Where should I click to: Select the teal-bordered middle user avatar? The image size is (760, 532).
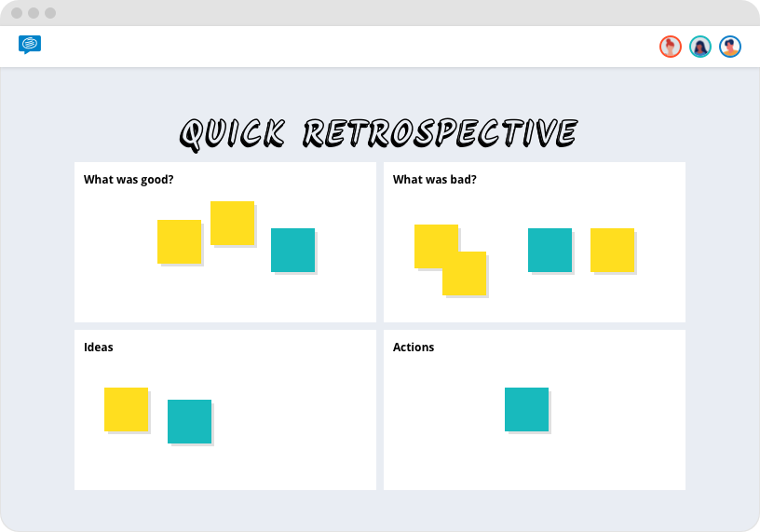click(700, 47)
